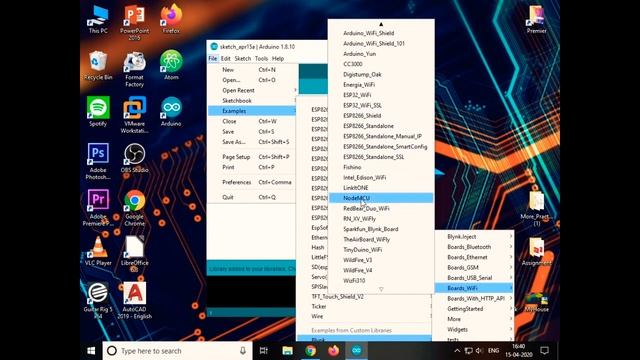Choose Open... from File menu
This screenshot has width=640, height=360.
(252, 80)
